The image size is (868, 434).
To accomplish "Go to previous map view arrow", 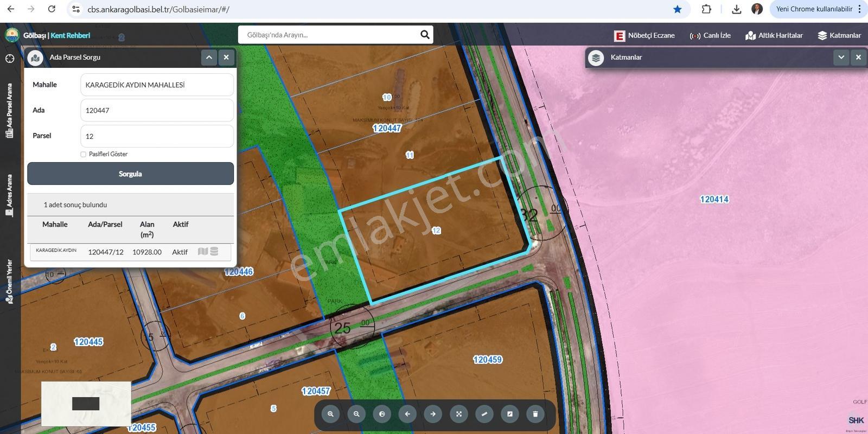I will coord(407,414).
